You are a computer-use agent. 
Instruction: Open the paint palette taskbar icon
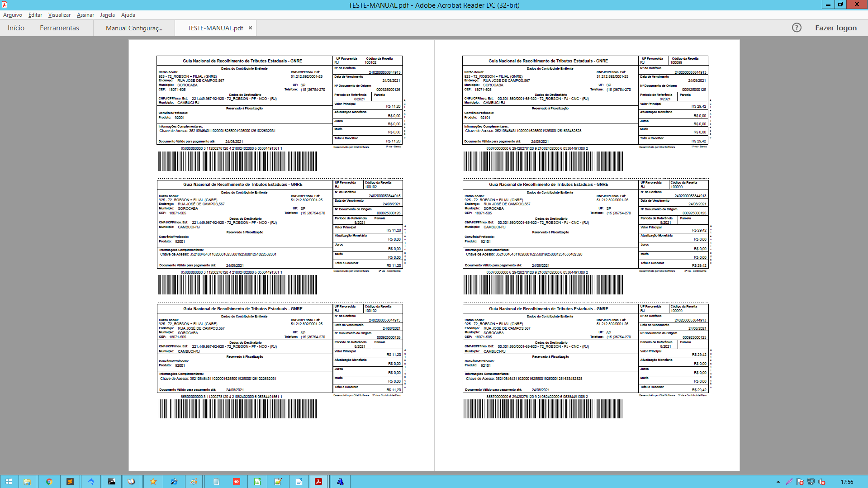tap(194, 482)
